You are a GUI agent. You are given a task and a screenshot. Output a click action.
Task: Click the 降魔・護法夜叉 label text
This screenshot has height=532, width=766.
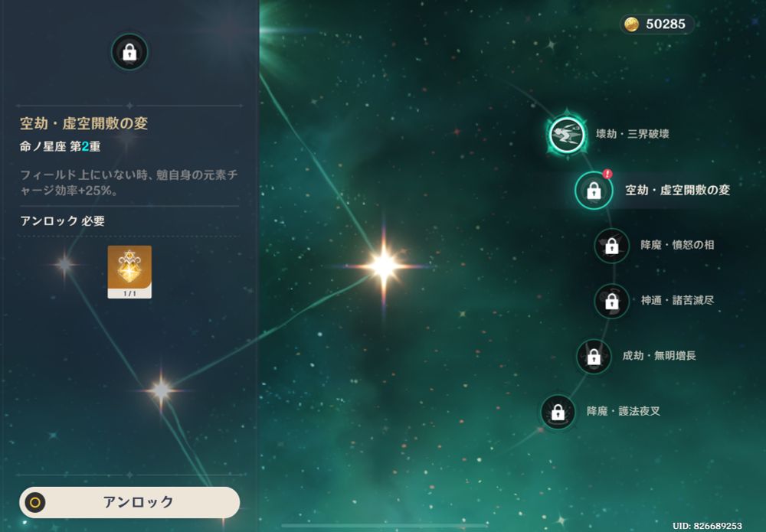pyautogui.click(x=624, y=411)
